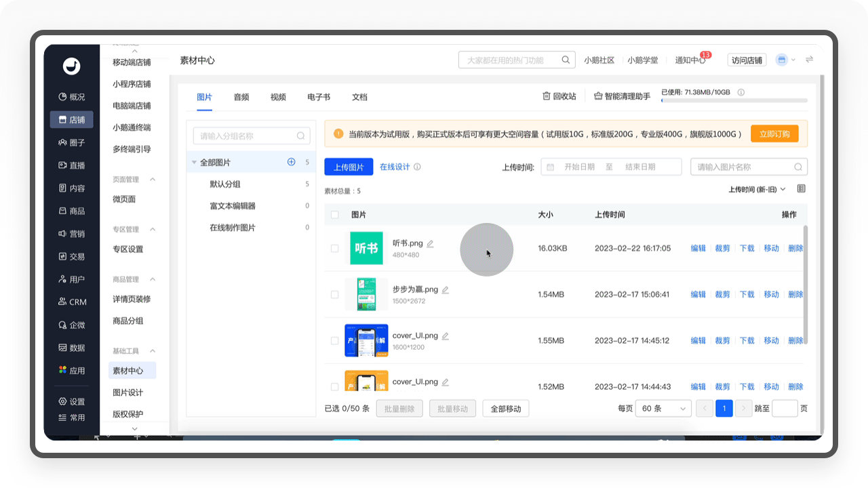
Task: Open 设置 settings in the sidebar
Action: click(71, 401)
